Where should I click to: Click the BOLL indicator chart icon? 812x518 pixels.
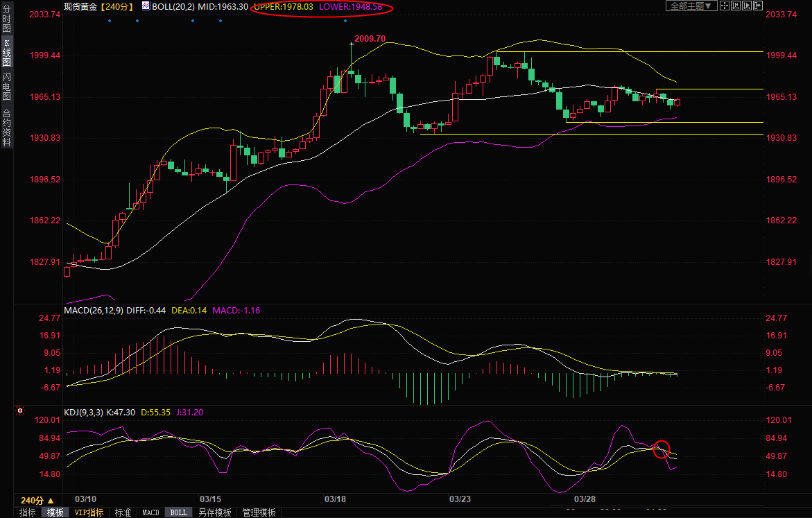tap(146, 6)
